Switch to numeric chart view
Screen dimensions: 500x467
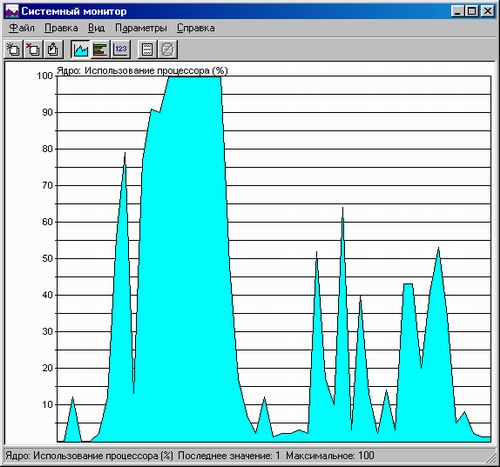tap(120, 50)
